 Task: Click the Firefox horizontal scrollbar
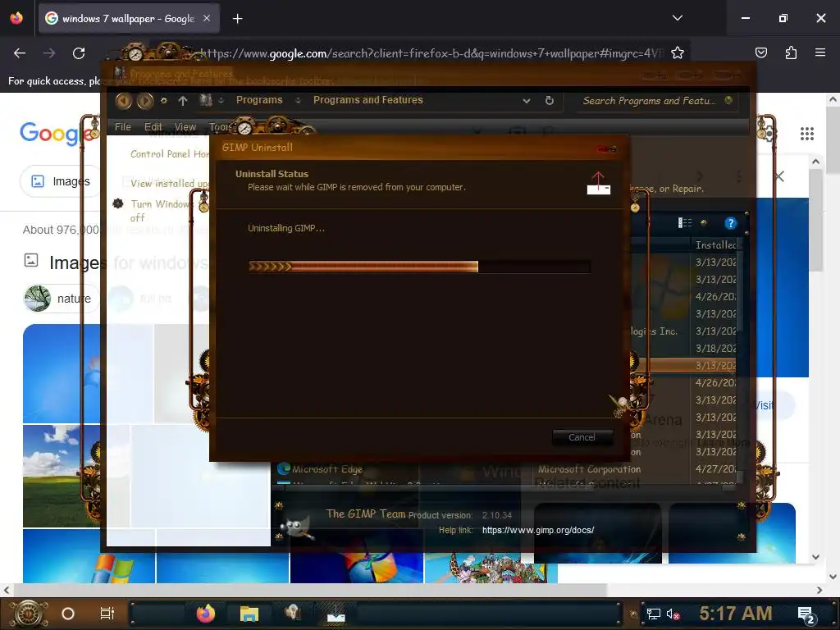309,590
